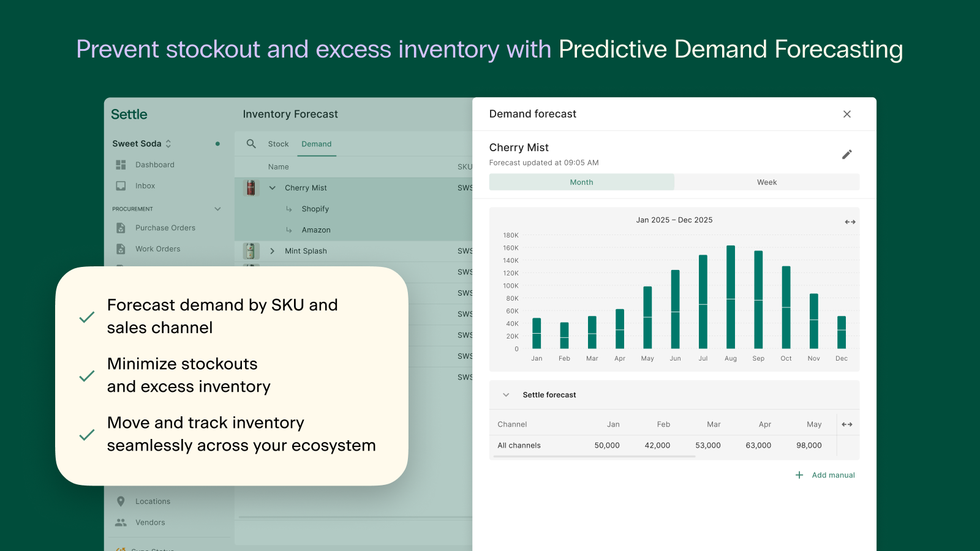Click the Mint Splash product thumbnail
This screenshot has width=980, height=551.
251,251
